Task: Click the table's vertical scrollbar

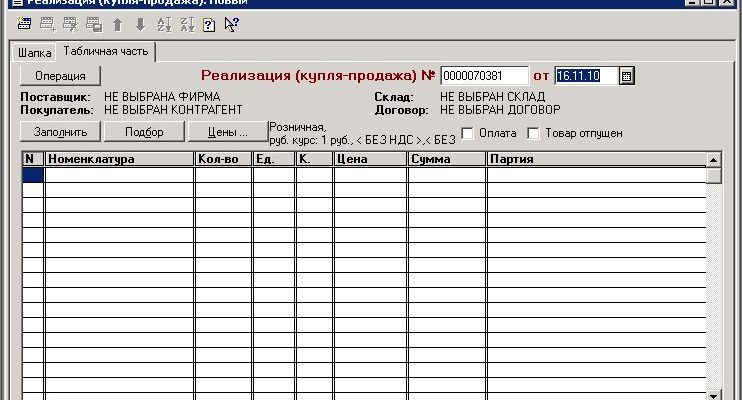Action: [x=714, y=280]
